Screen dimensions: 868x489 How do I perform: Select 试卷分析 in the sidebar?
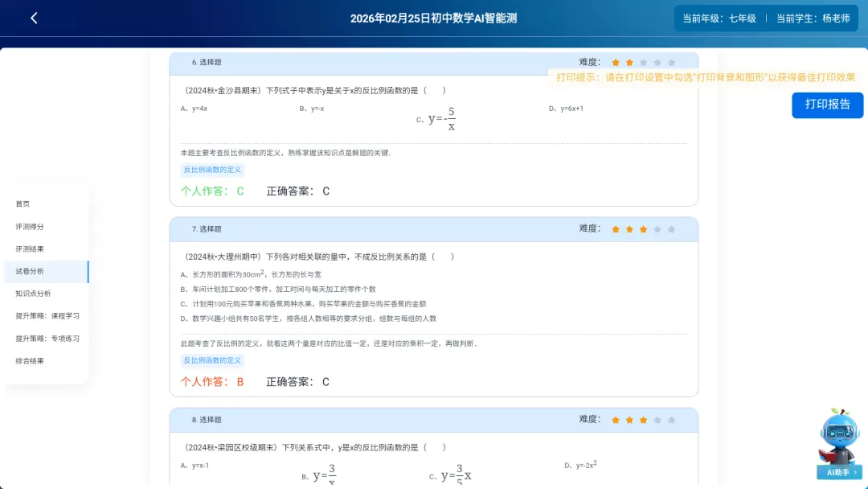click(46, 271)
